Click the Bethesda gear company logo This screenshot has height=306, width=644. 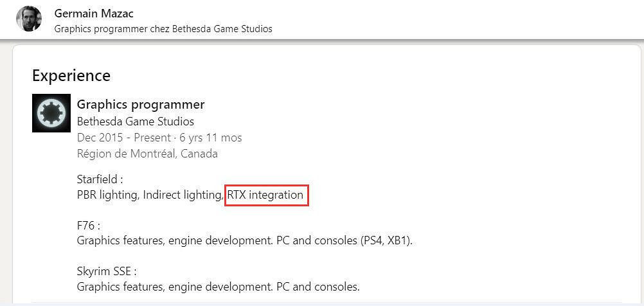51,113
